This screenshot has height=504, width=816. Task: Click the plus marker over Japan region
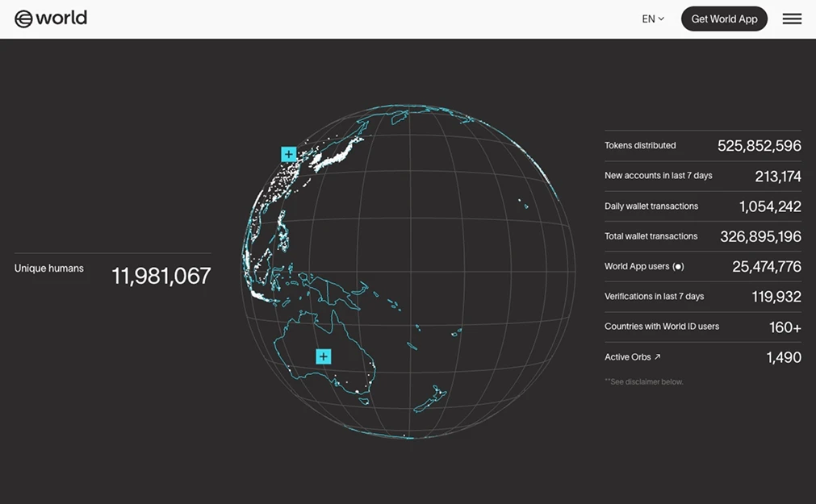pyautogui.click(x=289, y=154)
